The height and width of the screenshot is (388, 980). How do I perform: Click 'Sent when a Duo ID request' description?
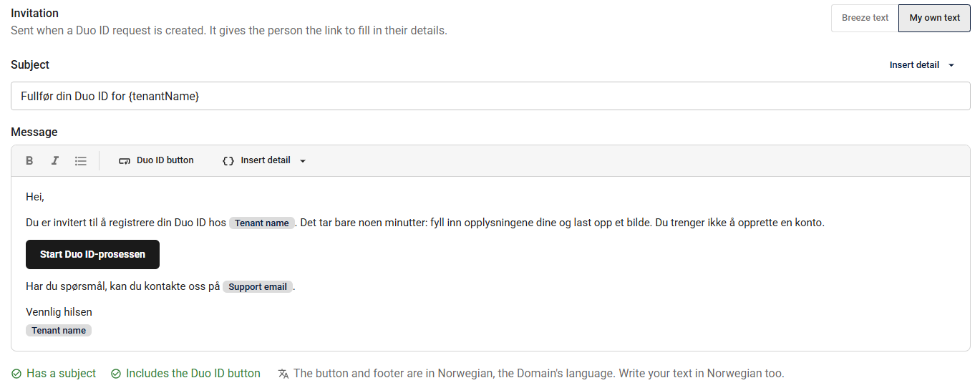pyautogui.click(x=229, y=31)
